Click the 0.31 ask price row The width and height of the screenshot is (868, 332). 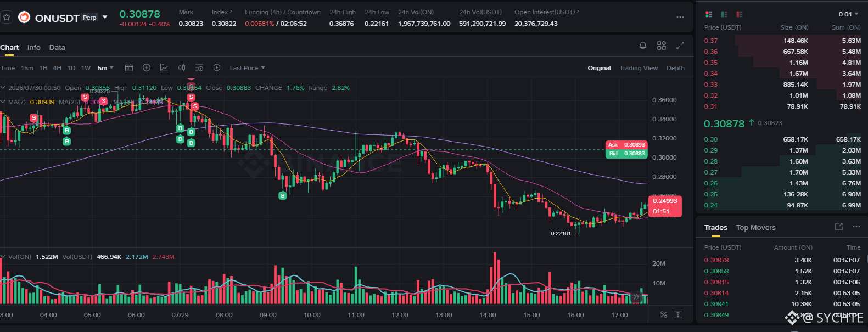(x=782, y=106)
